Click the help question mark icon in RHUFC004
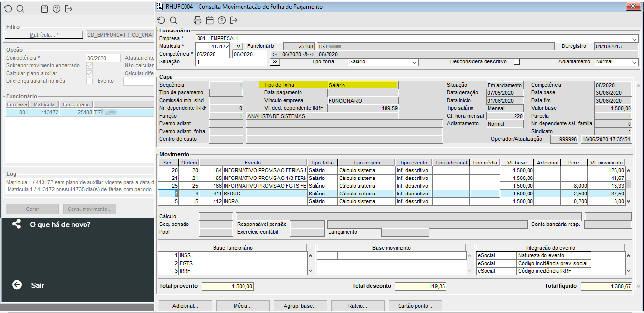Viewport: 644px width, 313px height. pos(222,20)
